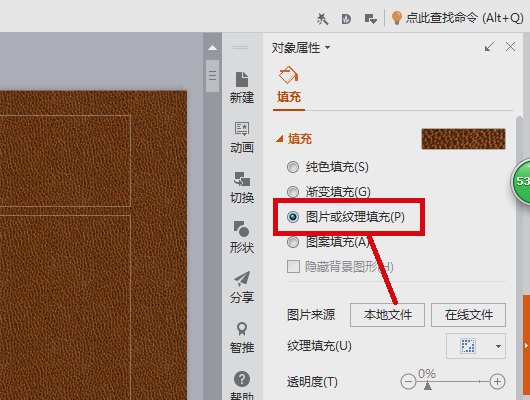
Task: Click the 图片来源 label
Action: 311,315
